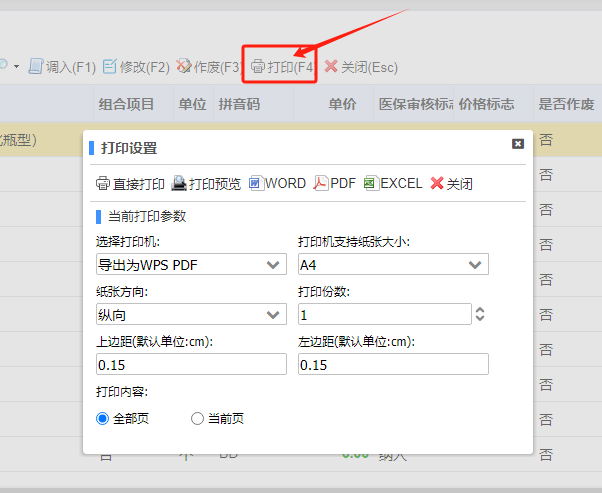Open the 选择打印机 printer dropdown
602x493 pixels.
coord(191,264)
